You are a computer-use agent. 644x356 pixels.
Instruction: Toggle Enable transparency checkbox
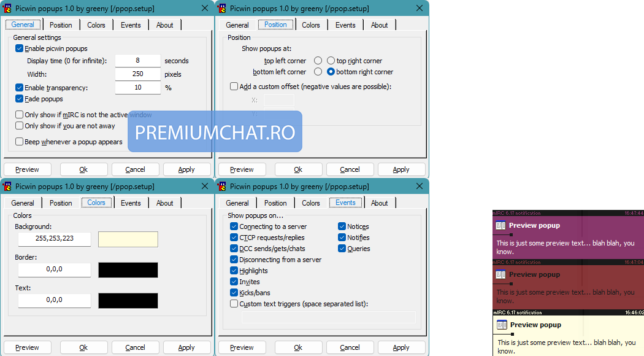(19, 88)
